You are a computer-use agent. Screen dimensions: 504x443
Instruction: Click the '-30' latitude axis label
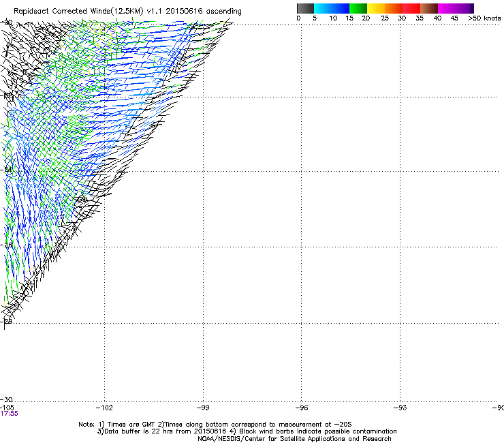pyautogui.click(x=6, y=399)
